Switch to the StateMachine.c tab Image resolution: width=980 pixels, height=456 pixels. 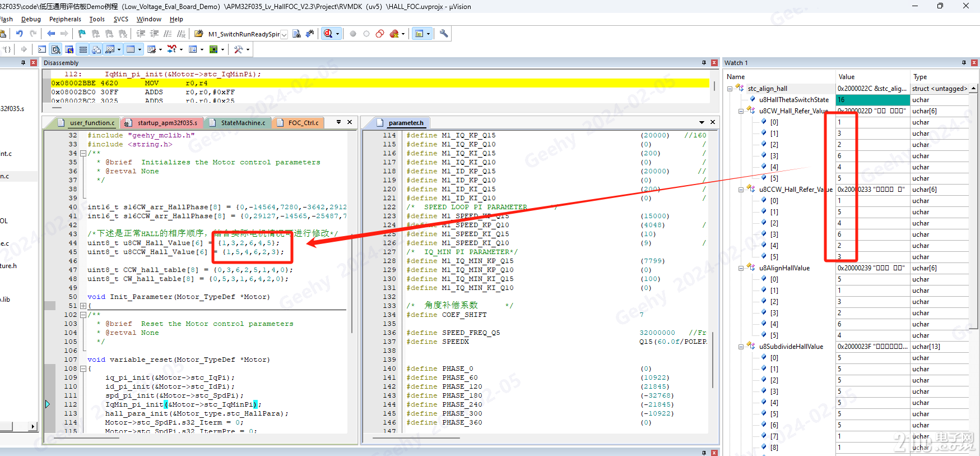tap(238, 123)
